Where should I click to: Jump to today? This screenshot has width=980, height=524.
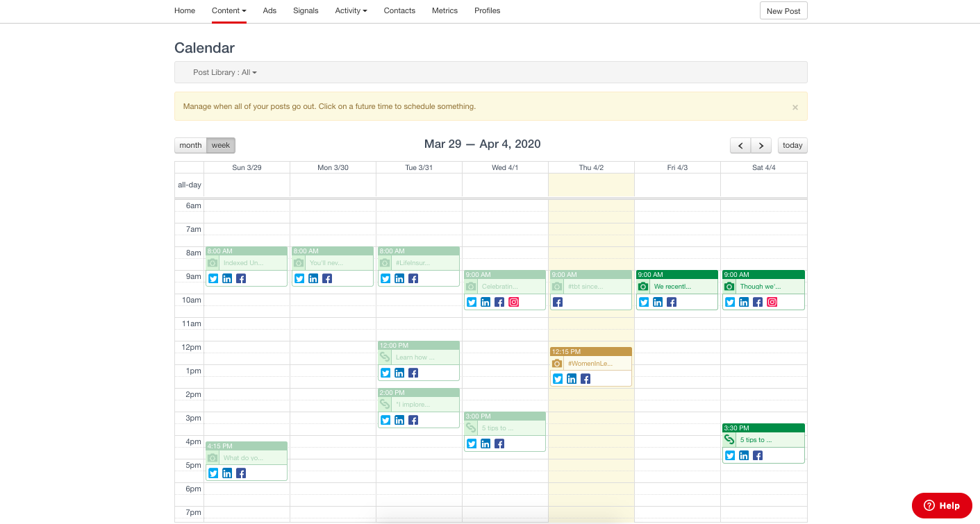click(792, 145)
